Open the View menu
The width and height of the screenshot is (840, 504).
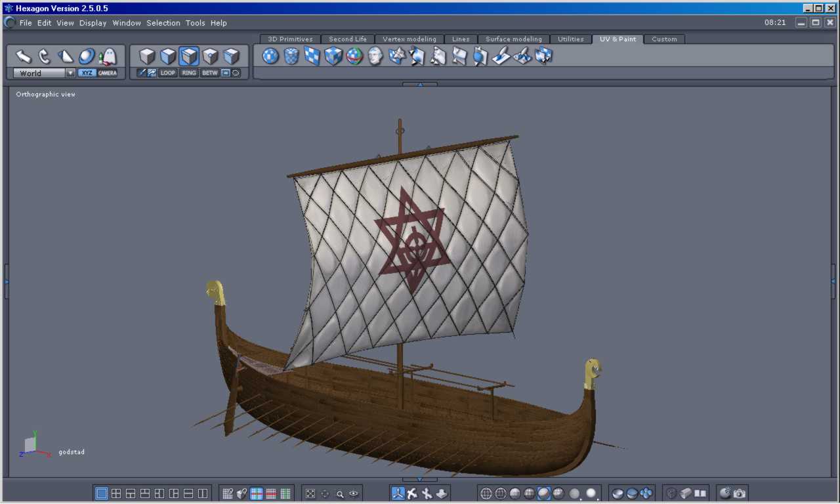65,23
